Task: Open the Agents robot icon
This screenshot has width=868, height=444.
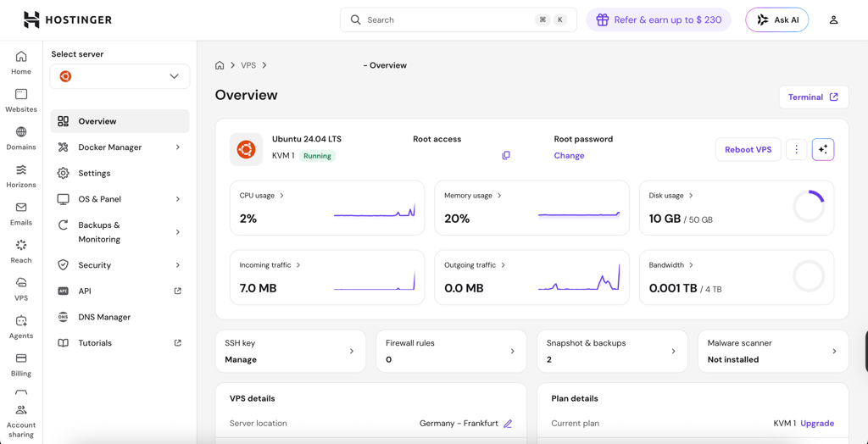Action: pos(21,320)
